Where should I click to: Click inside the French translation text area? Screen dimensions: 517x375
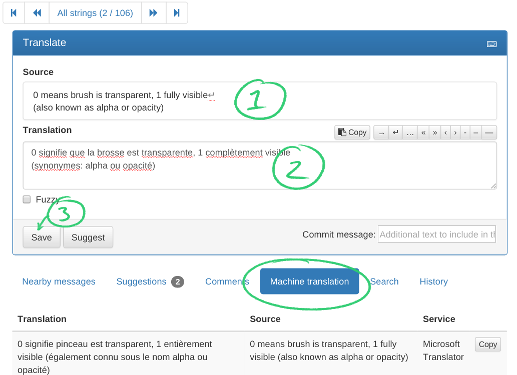click(260, 165)
